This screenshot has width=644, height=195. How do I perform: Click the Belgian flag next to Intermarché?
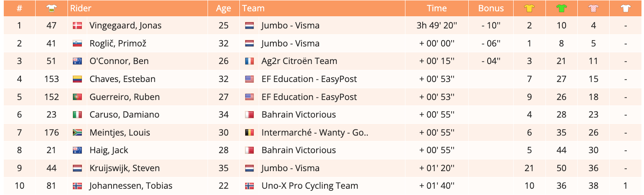[x=249, y=133]
